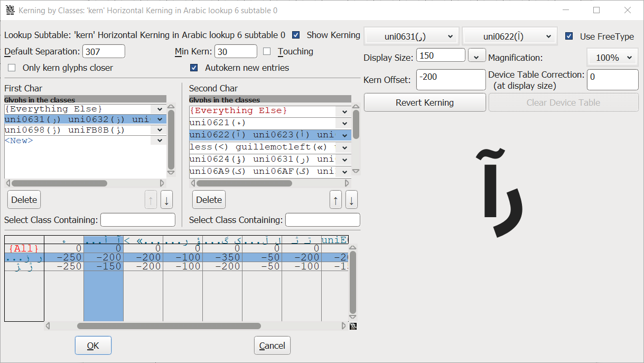The height and width of the screenshot is (363, 644).
Task: Edit the Kern Offset value field
Action: [x=451, y=79]
